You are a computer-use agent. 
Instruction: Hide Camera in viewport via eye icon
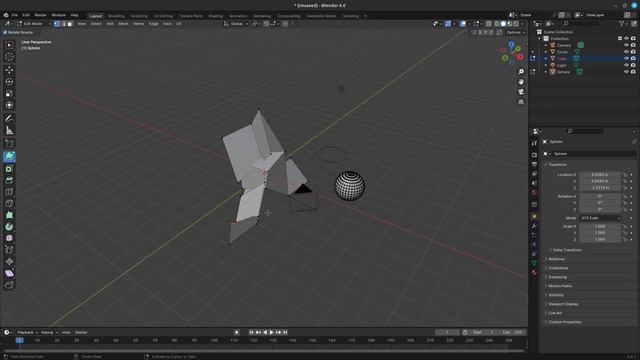(626, 45)
